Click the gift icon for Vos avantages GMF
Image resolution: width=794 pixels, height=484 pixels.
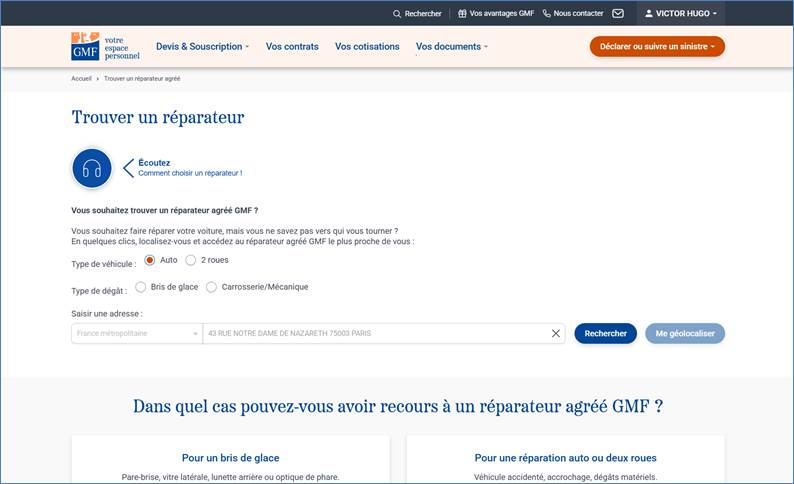tap(462, 14)
